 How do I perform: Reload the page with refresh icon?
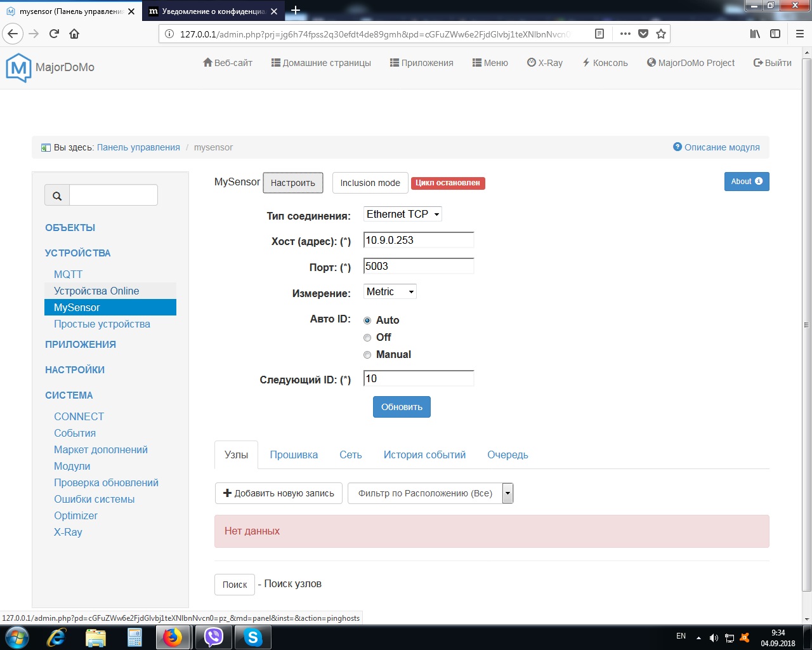(54, 34)
